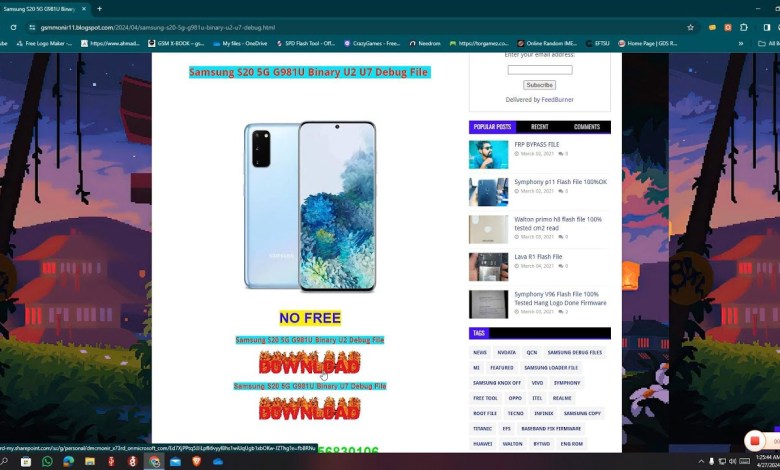The image size is (780, 470).
Task: Open the volume control in system tray
Action: point(732,462)
